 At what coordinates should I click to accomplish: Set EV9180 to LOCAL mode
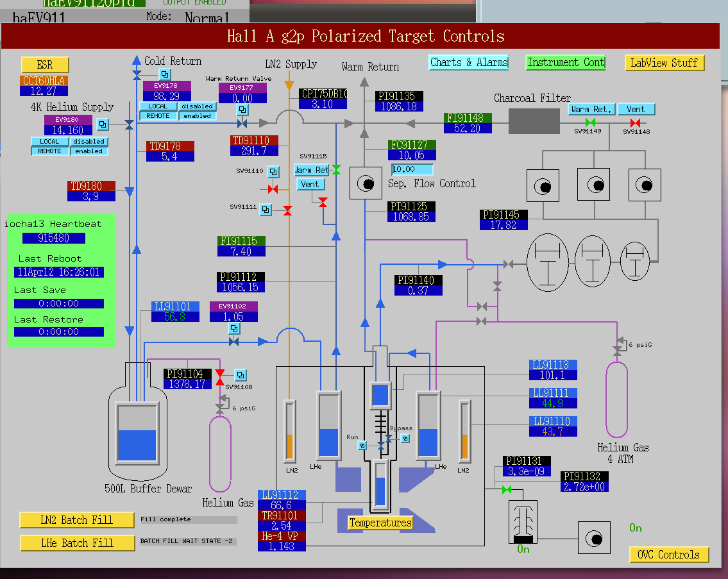pyautogui.click(x=49, y=142)
